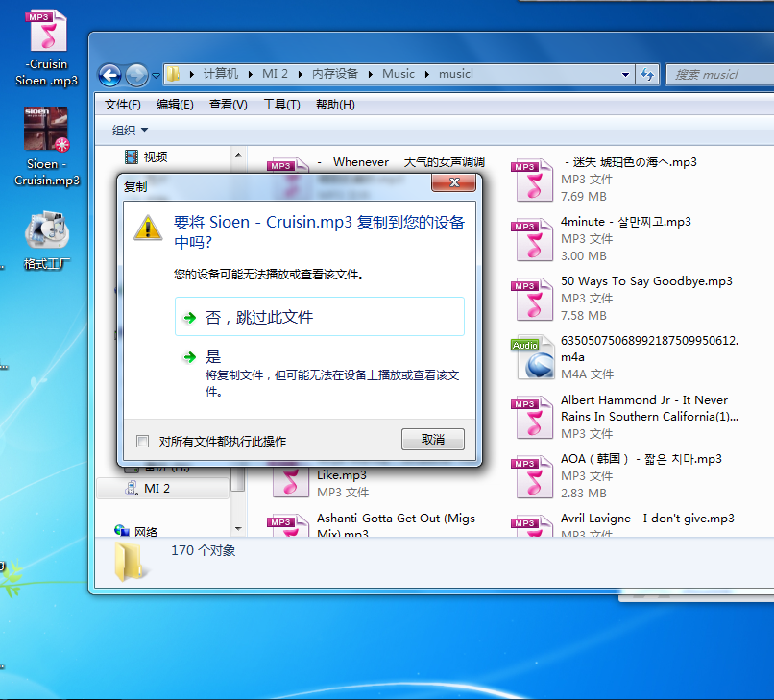
Task: Click the 170 个对象 text in the details pane
Action: click(203, 550)
